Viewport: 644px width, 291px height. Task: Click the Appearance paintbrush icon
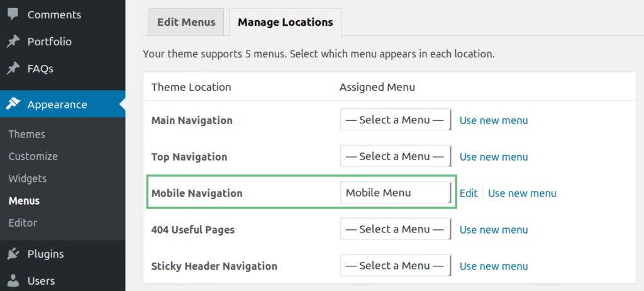(x=13, y=105)
